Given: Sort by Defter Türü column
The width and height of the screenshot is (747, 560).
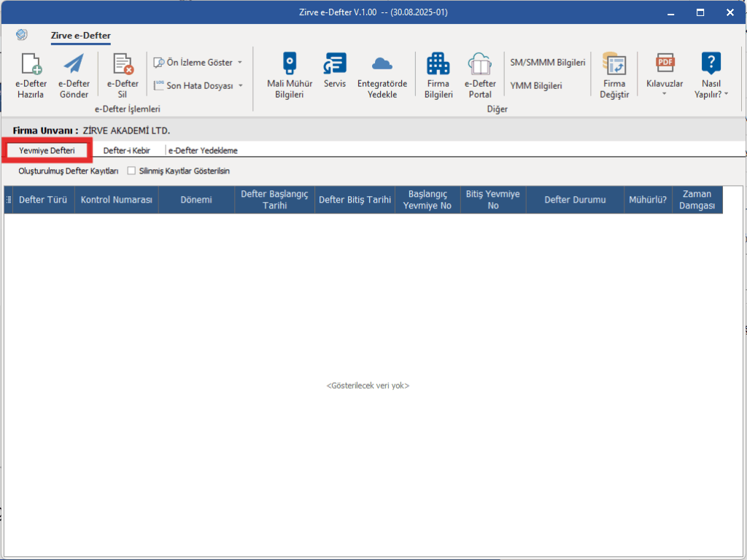Looking at the screenshot, I should point(43,200).
